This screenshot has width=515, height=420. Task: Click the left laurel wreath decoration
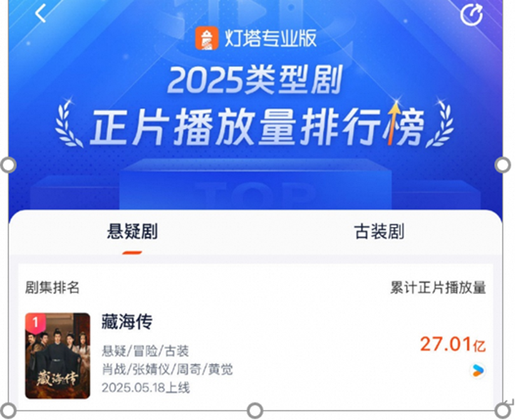tap(68, 123)
